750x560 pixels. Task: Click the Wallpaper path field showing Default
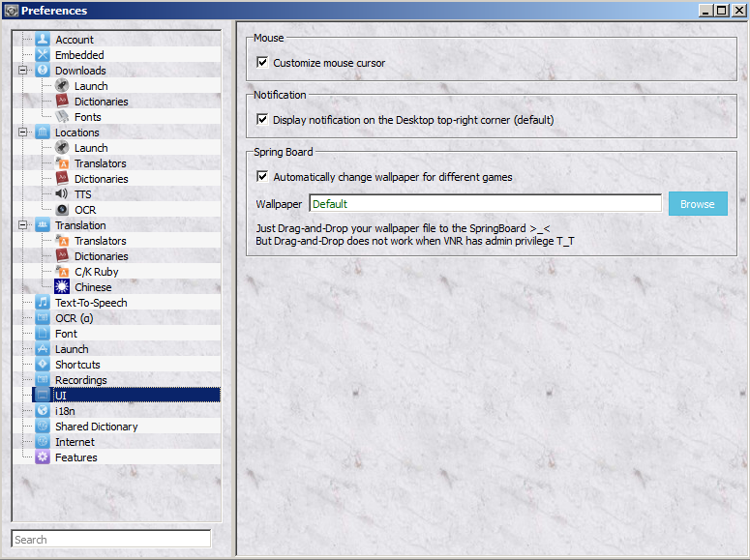click(486, 204)
